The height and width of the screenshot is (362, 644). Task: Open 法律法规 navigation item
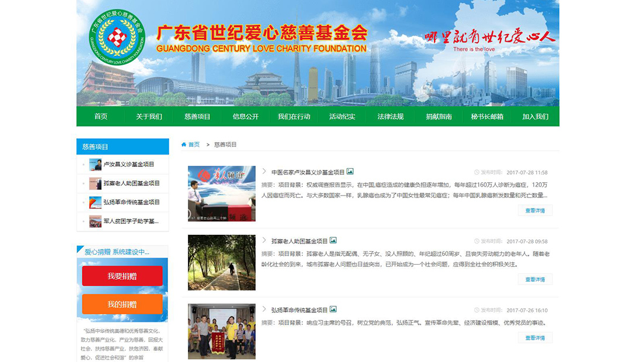[x=390, y=117]
